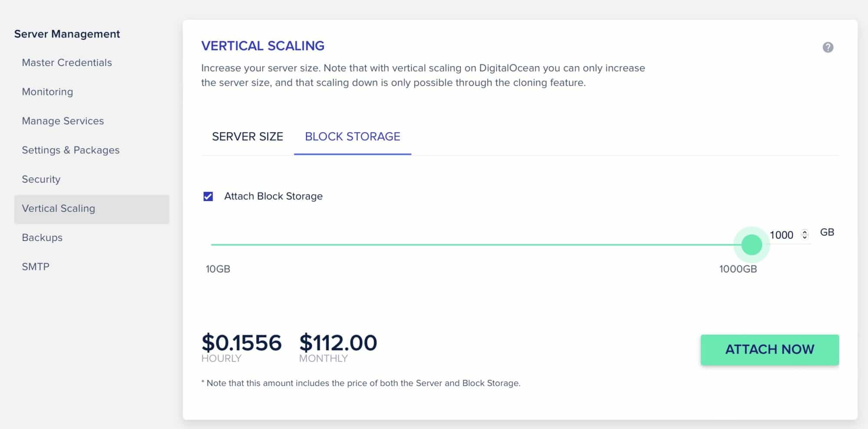Click the Attach Block Storage label

pyautogui.click(x=273, y=196)
